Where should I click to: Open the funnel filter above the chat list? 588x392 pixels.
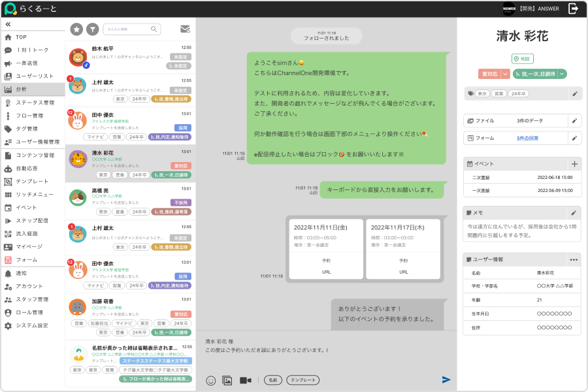93,29
